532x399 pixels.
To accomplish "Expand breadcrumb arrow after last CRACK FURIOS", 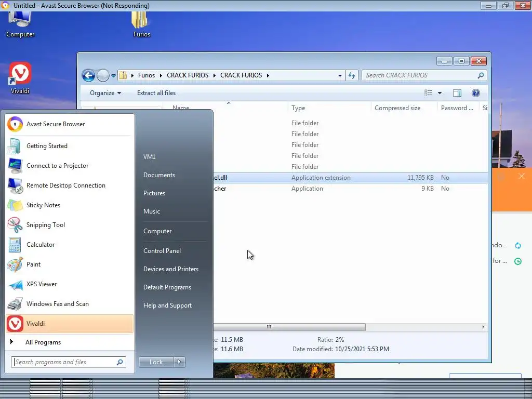I will [x=268, y=75].
